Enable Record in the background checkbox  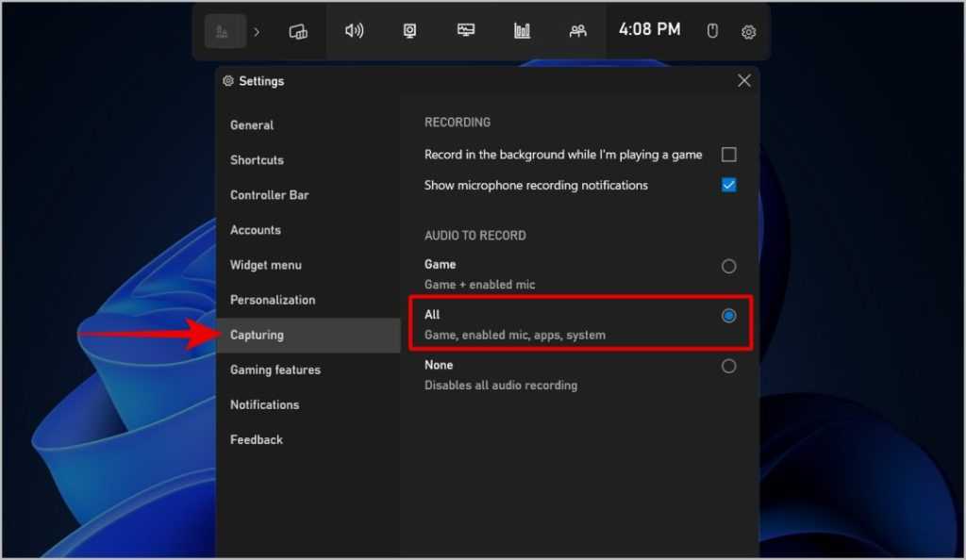(x=728, y=155)
